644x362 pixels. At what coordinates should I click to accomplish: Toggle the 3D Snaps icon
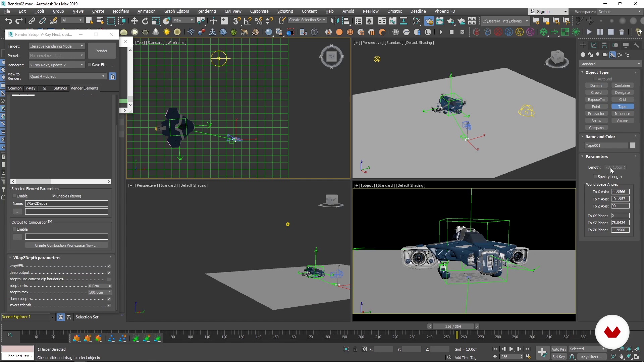pos(236,21)
